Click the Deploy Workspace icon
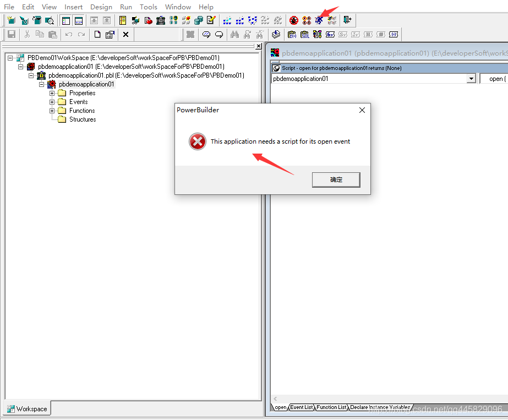This screenshot has width=508, height=420. [253, 20]
